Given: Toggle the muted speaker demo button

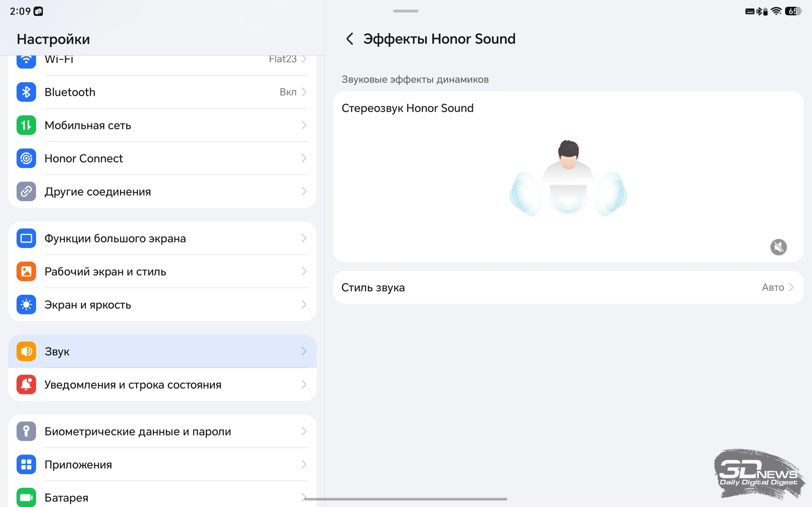Looking at the screenshot, I should click(779, 247).
